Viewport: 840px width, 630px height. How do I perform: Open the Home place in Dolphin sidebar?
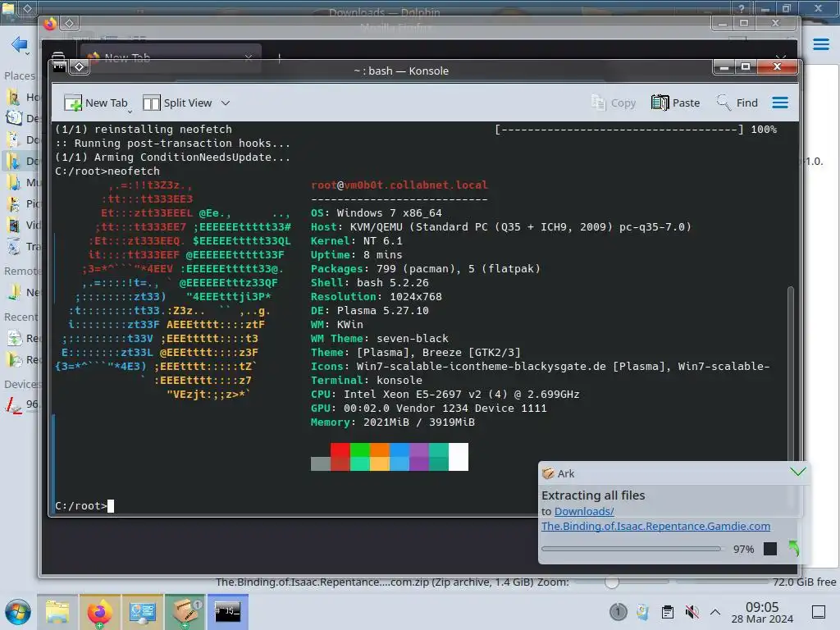point(21,97)
